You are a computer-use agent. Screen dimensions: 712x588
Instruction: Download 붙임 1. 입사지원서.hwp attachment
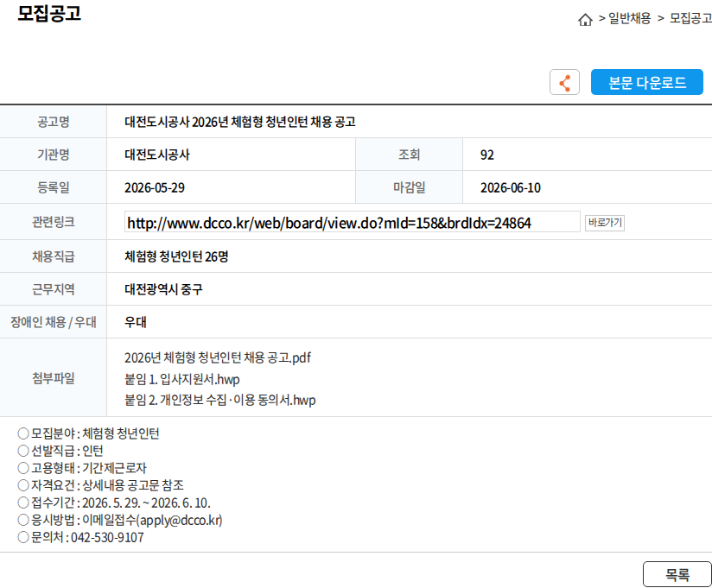pyautogui.click(x=182, y=379)
